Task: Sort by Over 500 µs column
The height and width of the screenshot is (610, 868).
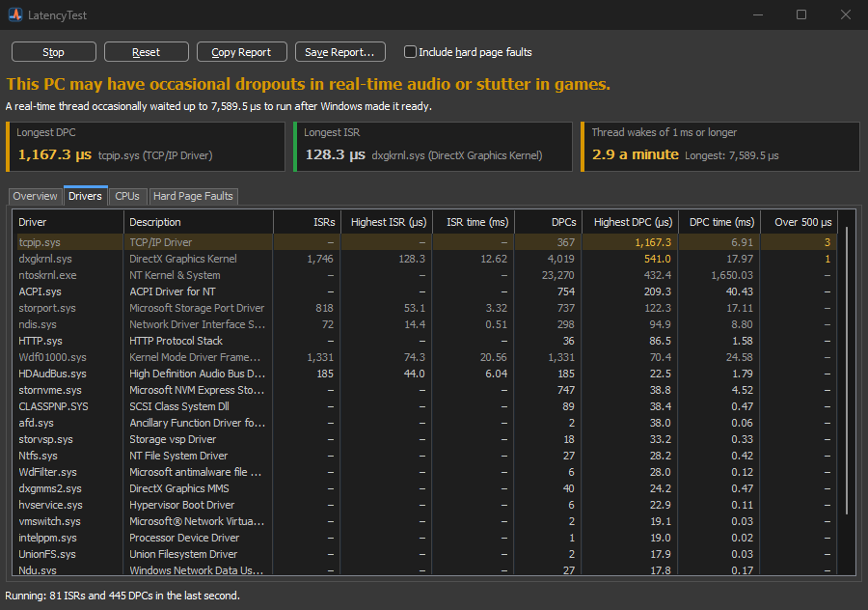Action: click(799, 222)
